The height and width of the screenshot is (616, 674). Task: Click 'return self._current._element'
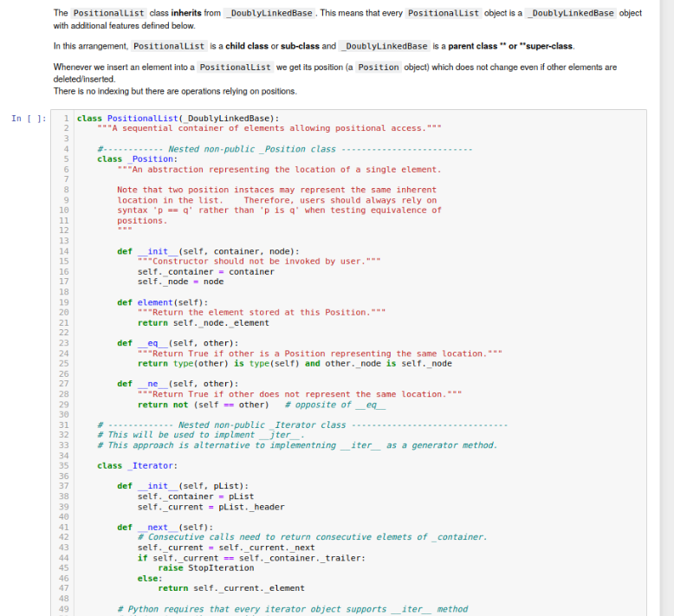230,588
